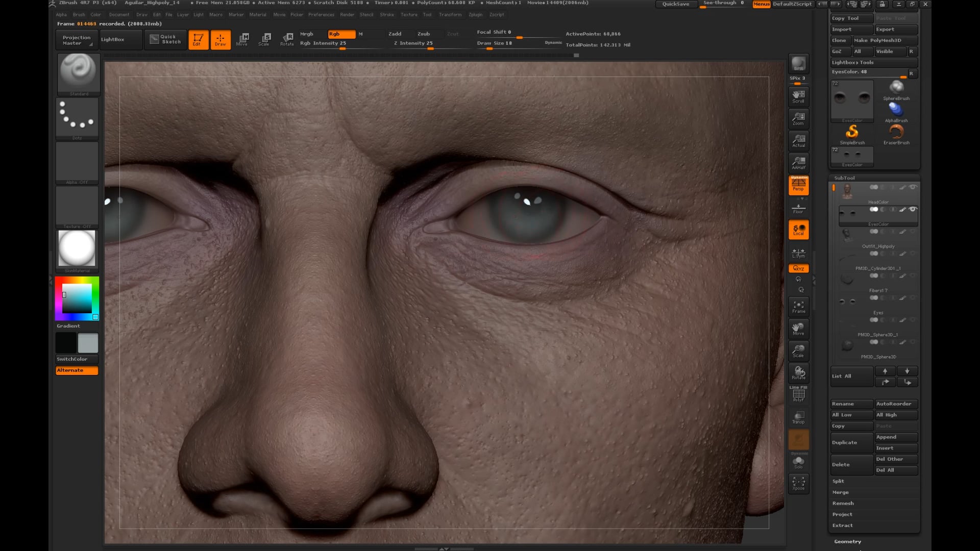Select the Scale tool on the right shelf
This screenshot has width=980, height=551.
[798, 351]
